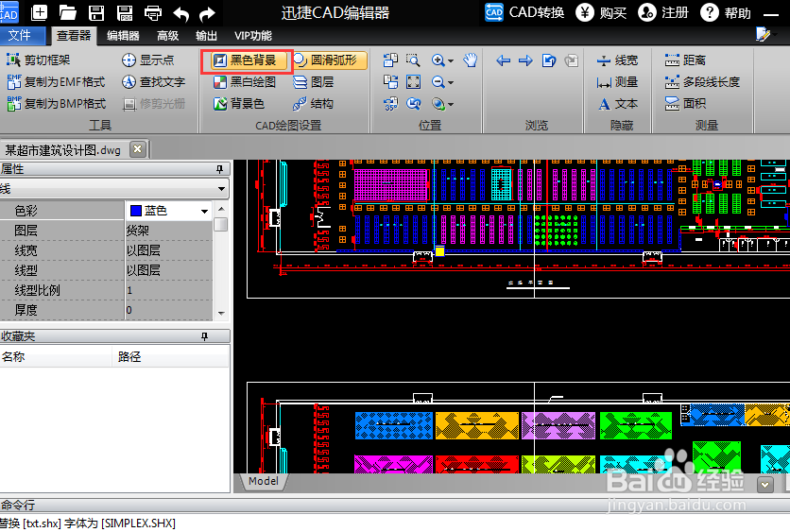The width and height of the screenshot is (790, 532).
Task: Select the Zoom Window tool
Action: [x=413, y=60]
